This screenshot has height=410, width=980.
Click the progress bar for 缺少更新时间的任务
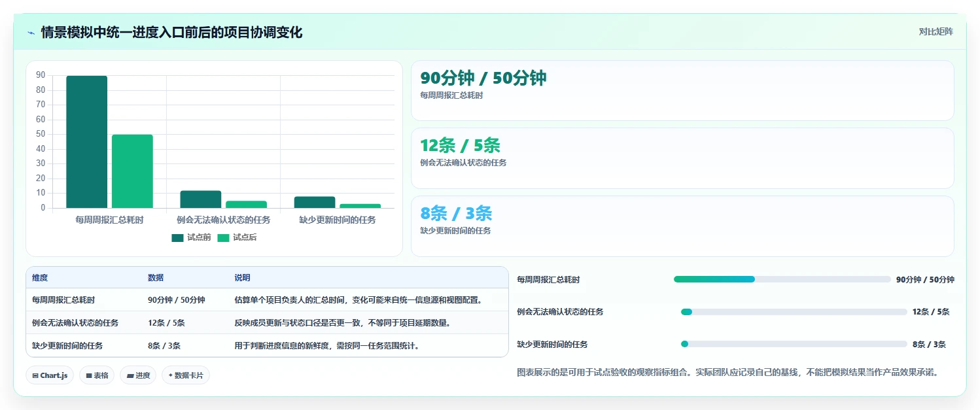794,344
